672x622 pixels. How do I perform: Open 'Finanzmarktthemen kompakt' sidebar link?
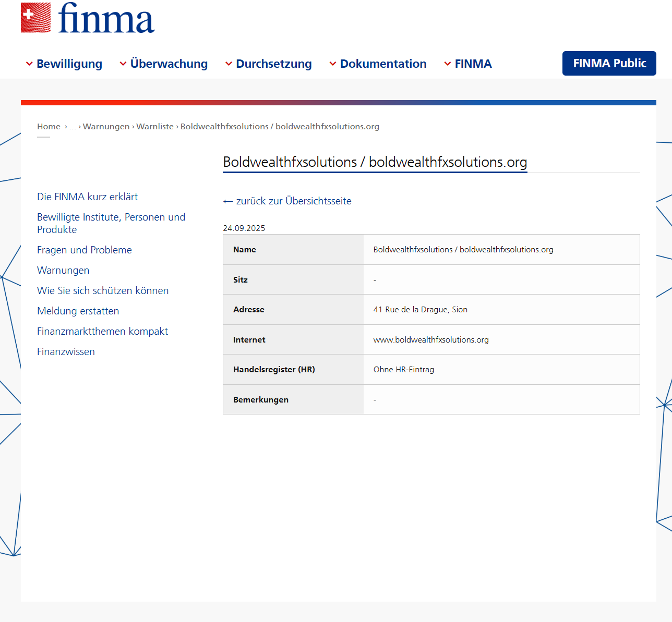point(102,331)
